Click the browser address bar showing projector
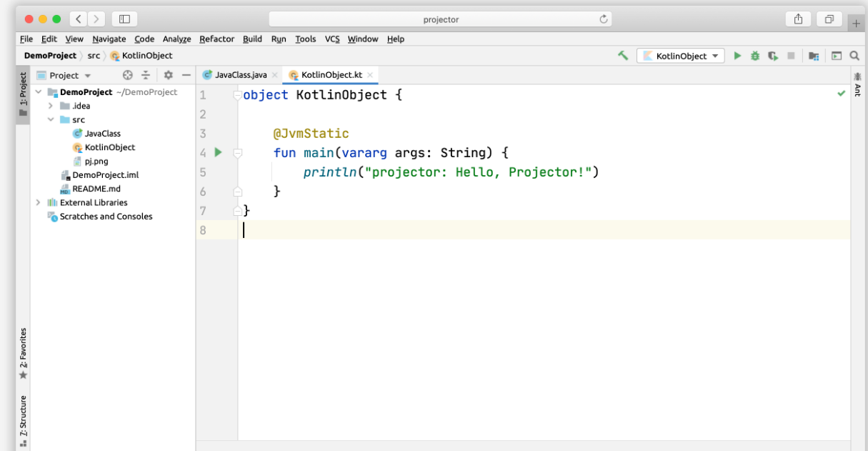 tap(441, 19)
